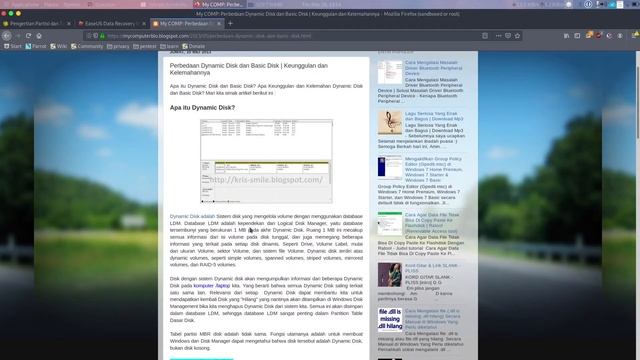Expand the pentest bookmarks folder
The image size is (640, 360).
pos(145,47)
